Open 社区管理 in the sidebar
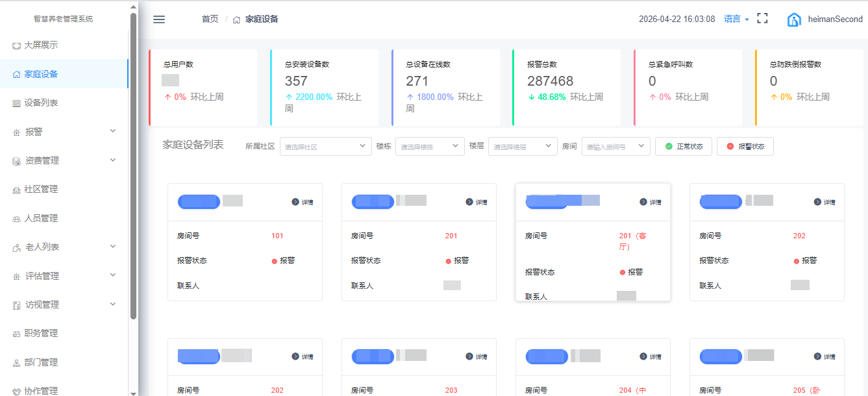The height and width of the screenshot is (396, 868). [41, 190]
